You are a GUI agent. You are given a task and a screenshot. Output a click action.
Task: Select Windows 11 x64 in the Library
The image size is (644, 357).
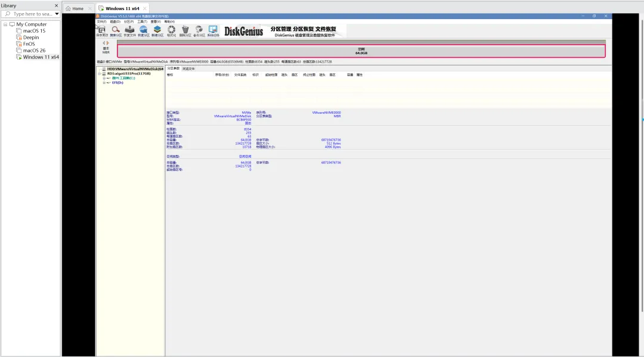point(41,57)
